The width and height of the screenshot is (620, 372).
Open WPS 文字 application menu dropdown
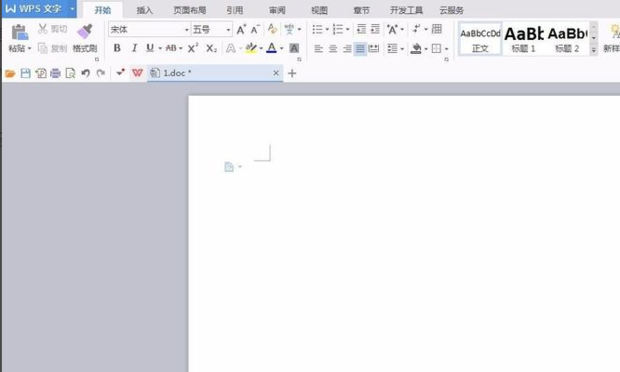72,9
